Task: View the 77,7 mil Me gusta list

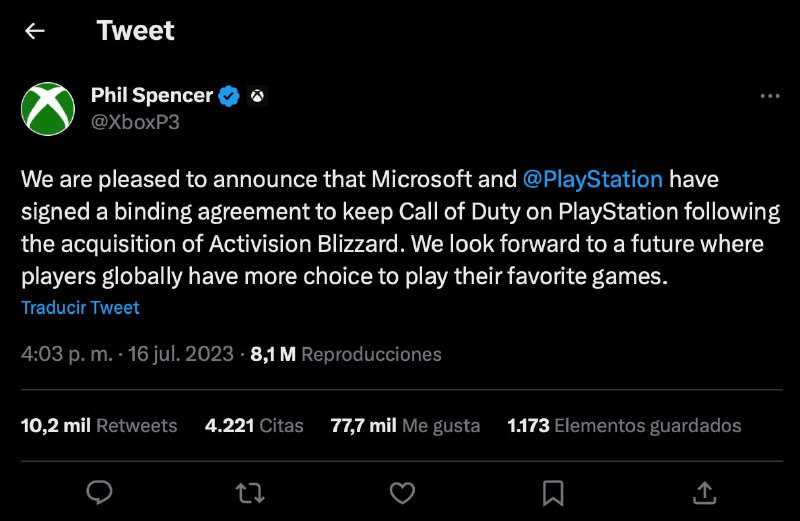Action: 405,425
